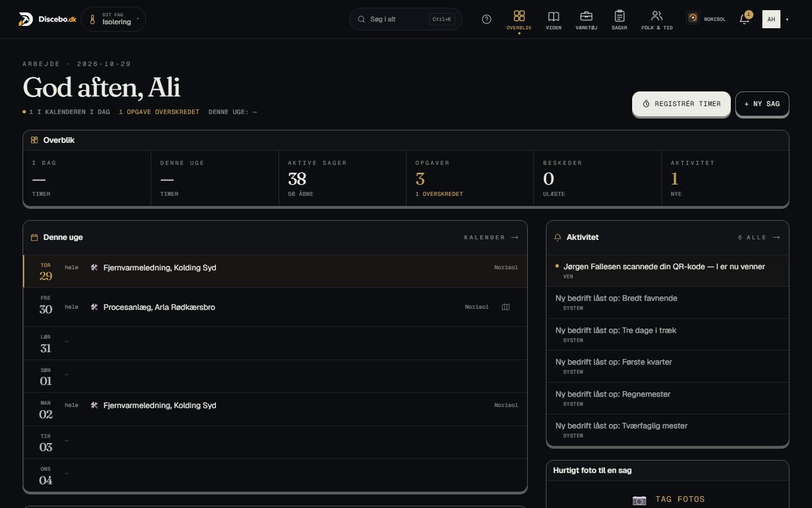This screenshot has width=812, height=508.
Task: Open 'Ny bedrift låst op: Tværfaglig mester'
Action: coord(668,430)
